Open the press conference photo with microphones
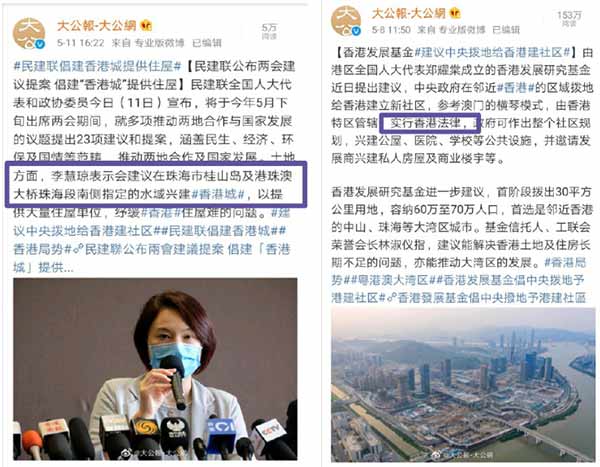Viewport: 600px width, 467px height. 155,369
